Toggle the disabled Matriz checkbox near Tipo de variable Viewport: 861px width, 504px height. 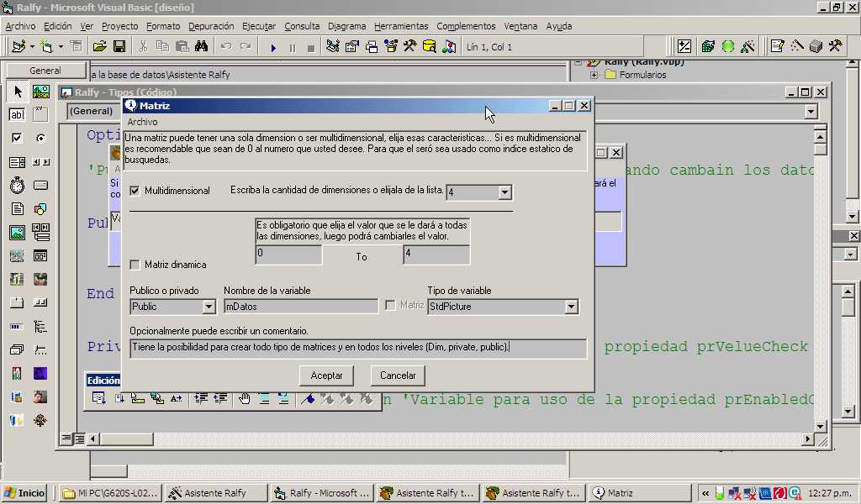(x=390, y=306)
